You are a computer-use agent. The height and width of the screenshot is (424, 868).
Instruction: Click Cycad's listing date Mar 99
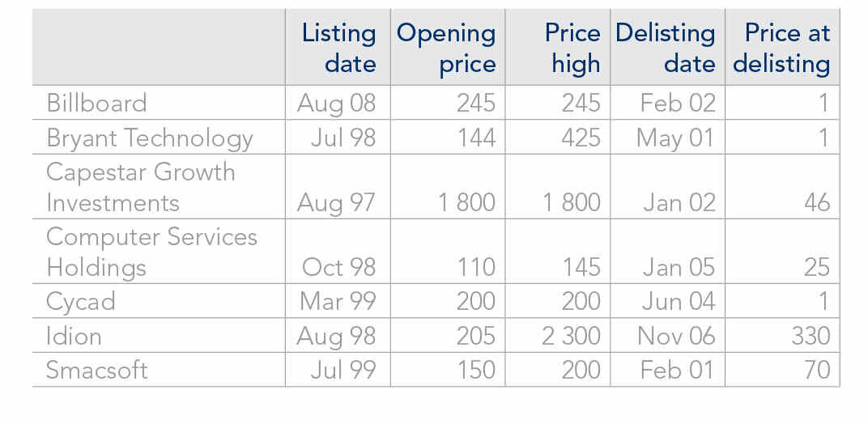click(338, 303)
